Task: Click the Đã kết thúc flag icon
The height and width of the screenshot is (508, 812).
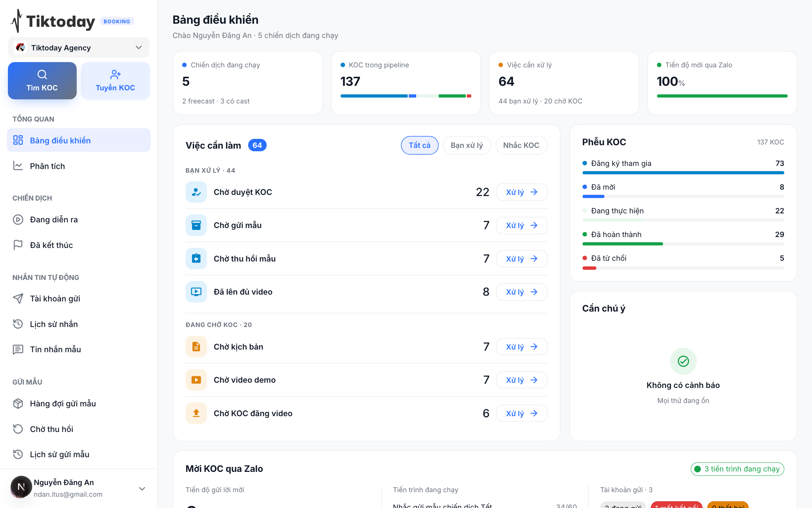Action: click(18, 245)
